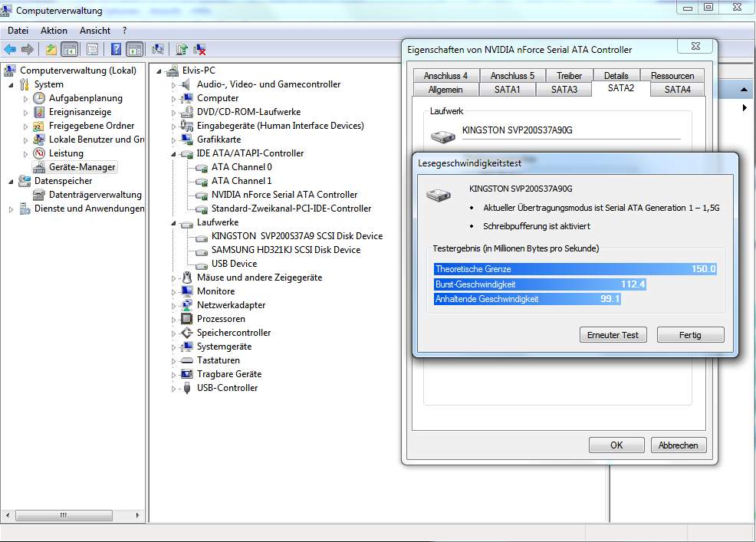Image resolution: width=756 pixels, height=542 pixels.
Task: Collapse the Datenspeicher node
Action: pyautogui.click(x=11, y=182)
